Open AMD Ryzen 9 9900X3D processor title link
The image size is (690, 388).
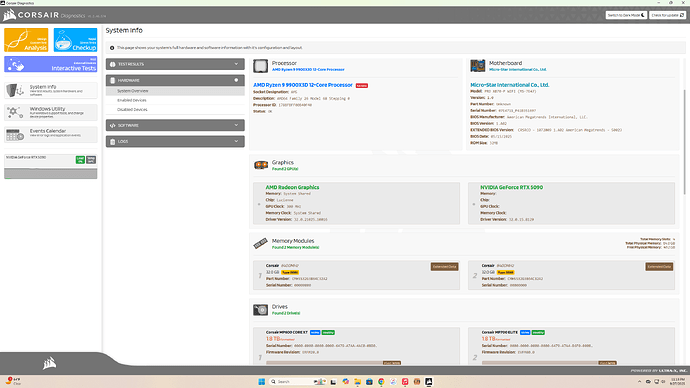click(x=303, y=85)
